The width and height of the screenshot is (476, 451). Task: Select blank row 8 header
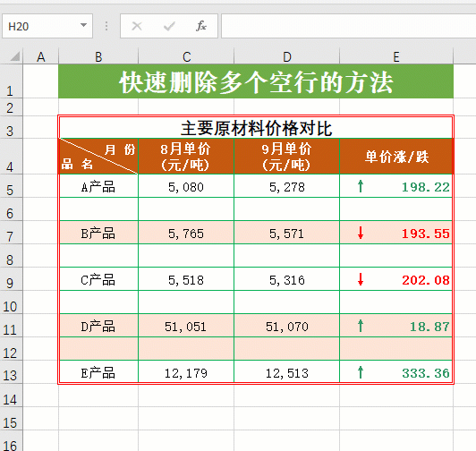click(x=12, y=256)
